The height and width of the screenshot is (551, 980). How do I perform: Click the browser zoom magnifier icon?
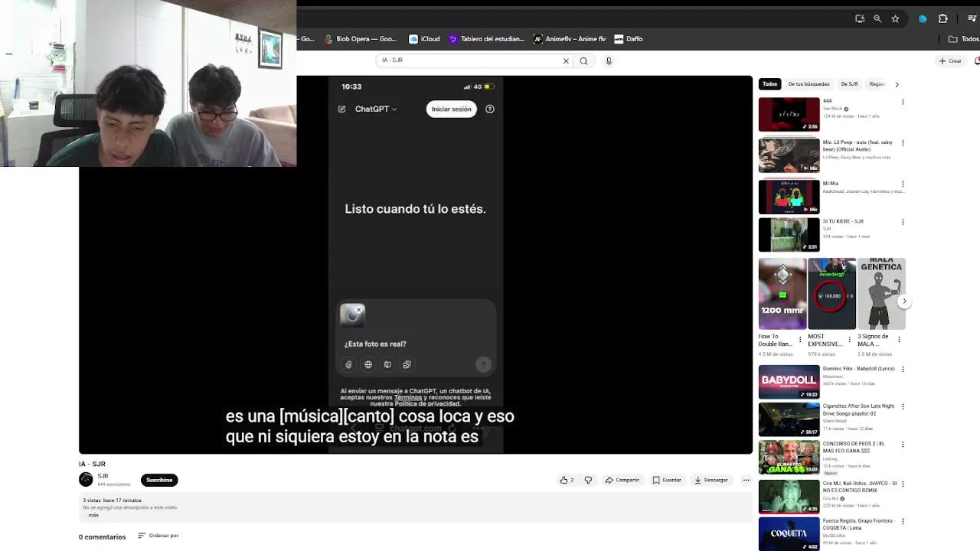point(877,19)
